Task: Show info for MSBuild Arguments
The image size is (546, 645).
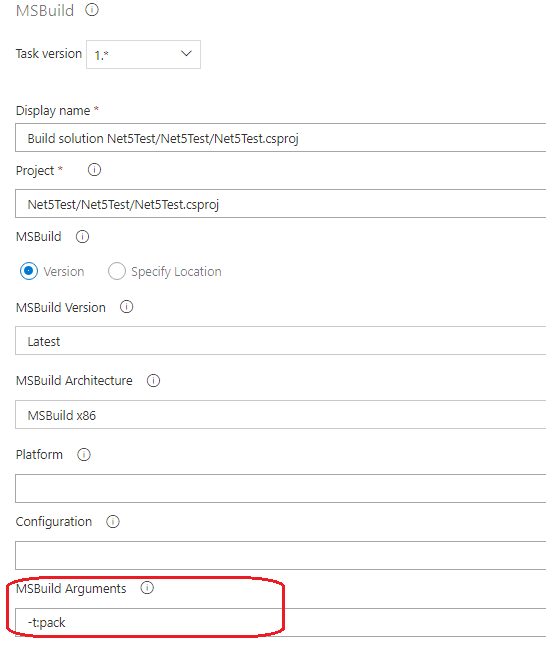Action: click(147, 588)
